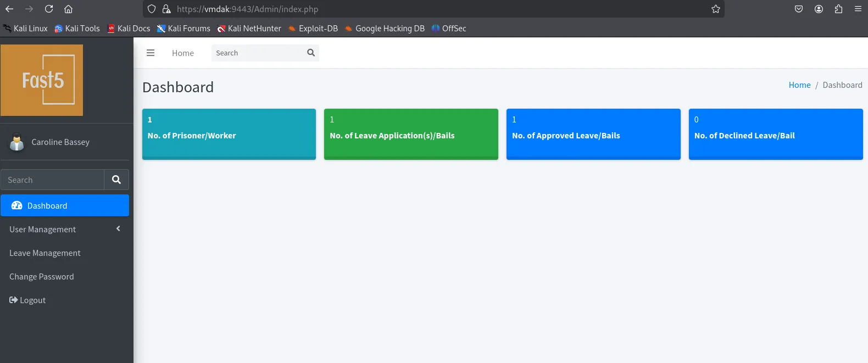
Task: Open the Kali Docs bookmark
Action: click(x=129, y=29)
